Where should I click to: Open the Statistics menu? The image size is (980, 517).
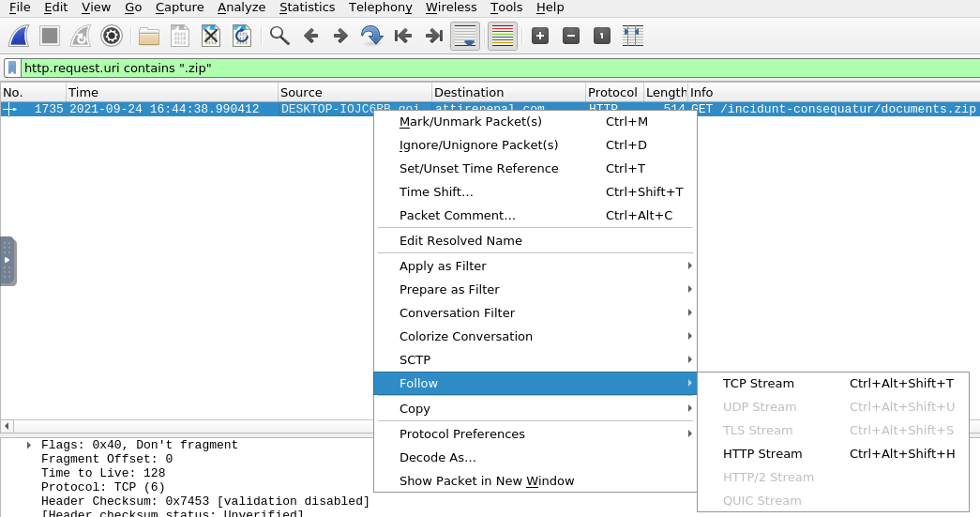click(x=307, y=8)
